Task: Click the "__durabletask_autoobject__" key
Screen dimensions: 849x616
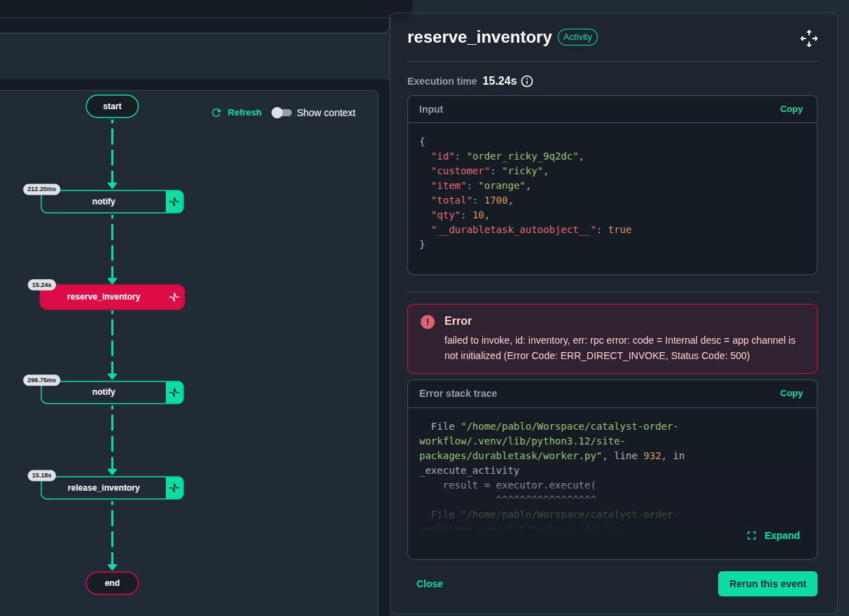Action: click(x=514, y=230)
